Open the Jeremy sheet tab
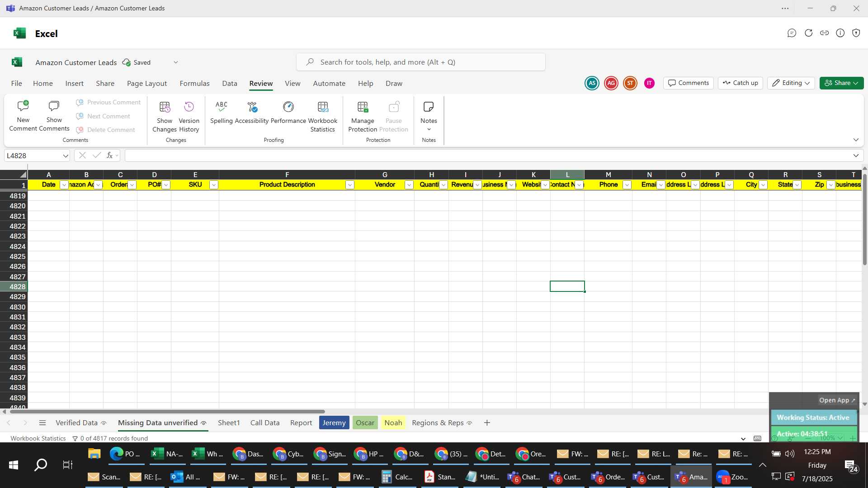The height and width of the screenshot is (488, 868). pos(334,423)
